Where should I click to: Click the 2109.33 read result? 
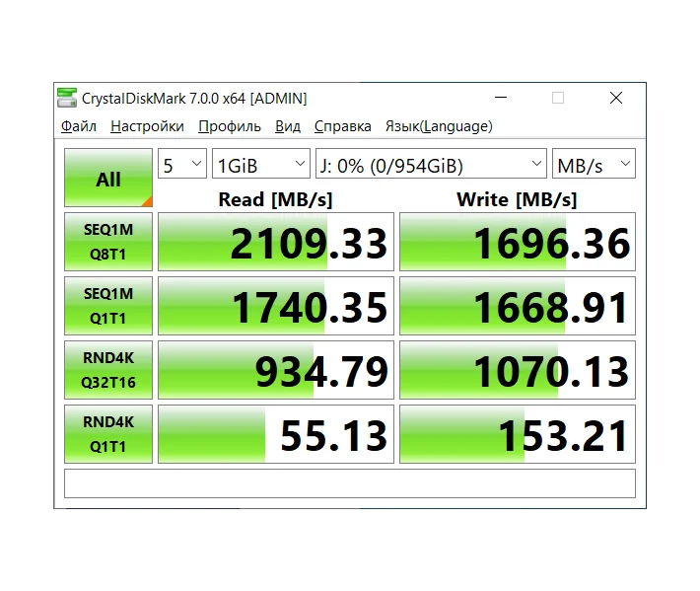point(276,242)
